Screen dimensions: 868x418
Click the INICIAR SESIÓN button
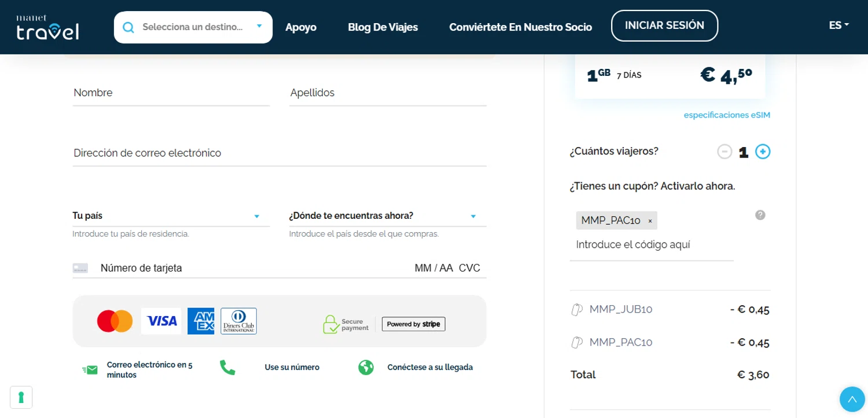[664, 25]
